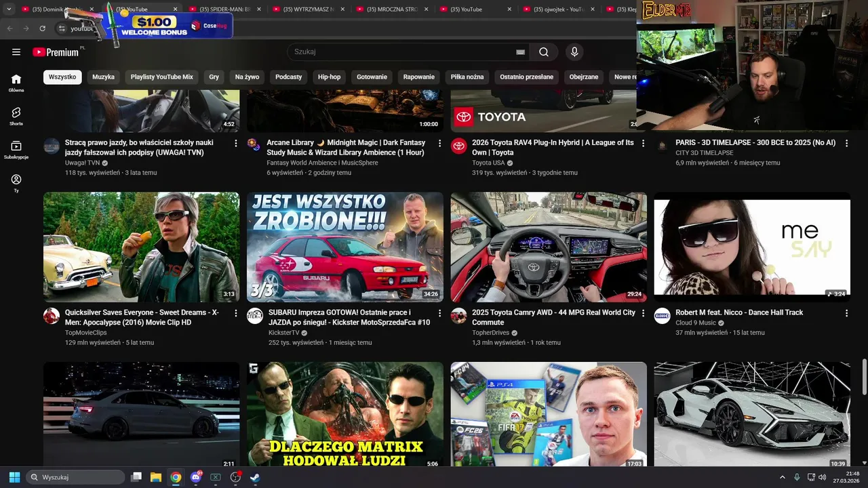Open TopMovieClips channel avatar

(x=52, y=316)
